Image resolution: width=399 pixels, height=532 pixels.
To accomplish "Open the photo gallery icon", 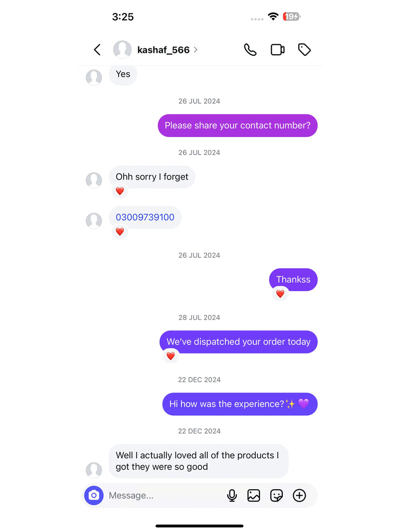I will 254,496.
